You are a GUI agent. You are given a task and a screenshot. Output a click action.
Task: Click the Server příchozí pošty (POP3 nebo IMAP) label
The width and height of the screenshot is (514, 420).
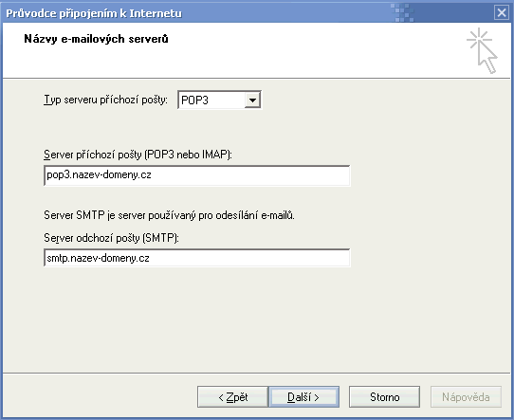click(138, 155)
